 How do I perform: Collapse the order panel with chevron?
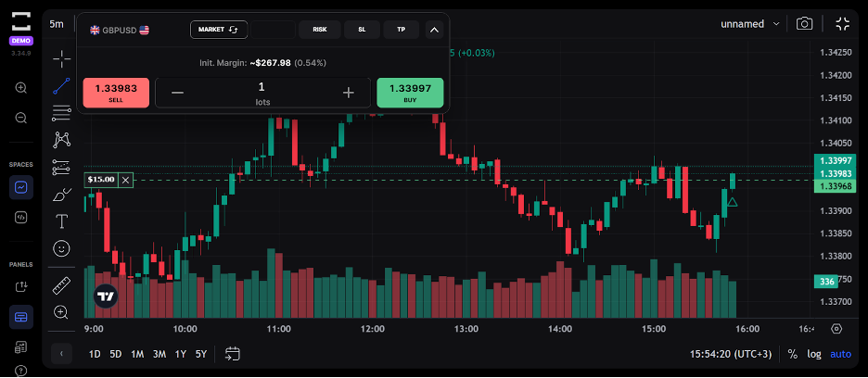[x=434, y=30]
